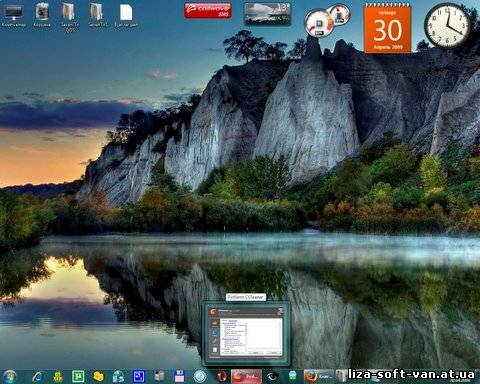The width and height of the screenshot is (480, 384).
Task: Open the Computer desktop icon
Action: [x=13, y=15]
